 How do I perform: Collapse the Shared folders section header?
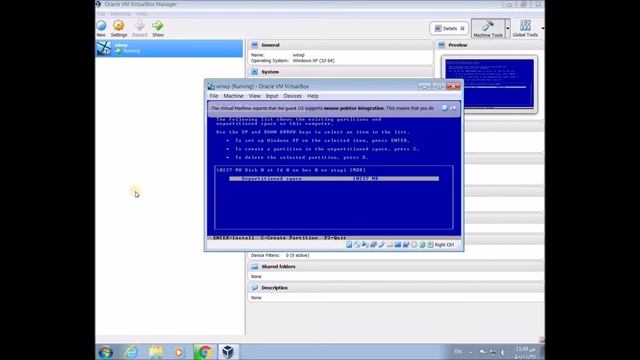click(396, 267)
